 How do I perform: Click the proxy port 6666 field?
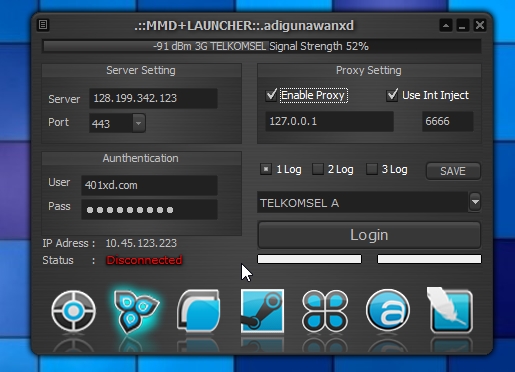pos(448,121)
